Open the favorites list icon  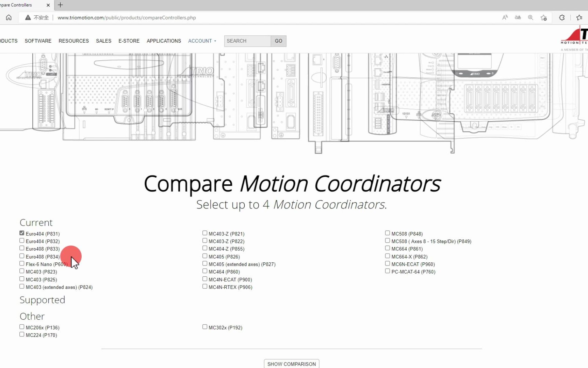tap(579, 17)
